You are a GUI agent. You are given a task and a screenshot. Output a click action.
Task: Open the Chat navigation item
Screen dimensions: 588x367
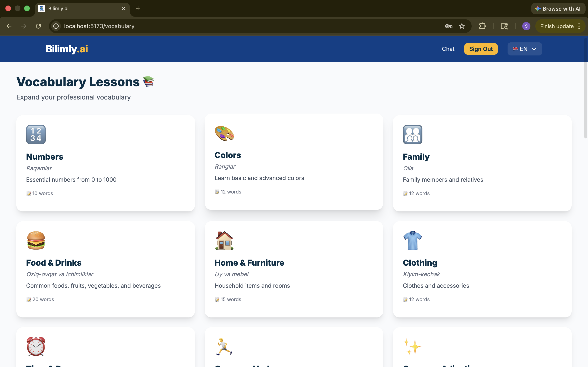[448, 49]
